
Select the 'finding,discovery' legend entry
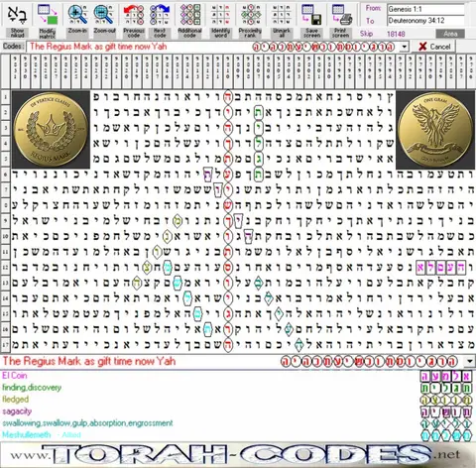tap(32, 388)
